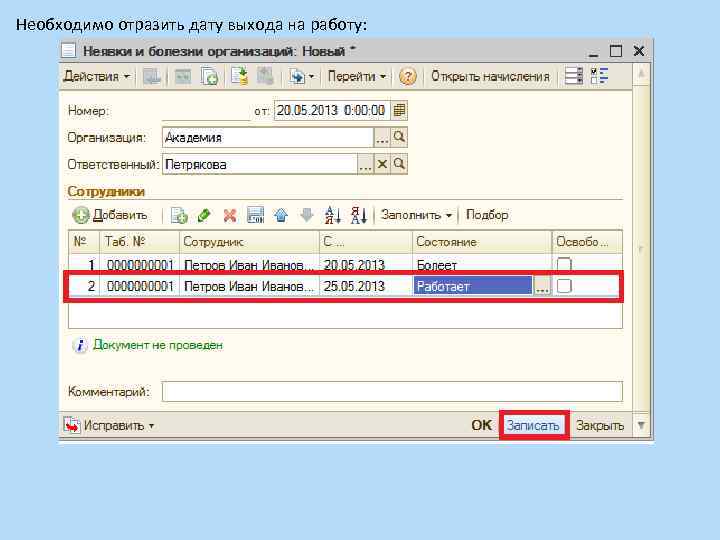720x540 pixels.
Task: Click the first greyed toolbar icon after Действия
Action: point(152,76)
